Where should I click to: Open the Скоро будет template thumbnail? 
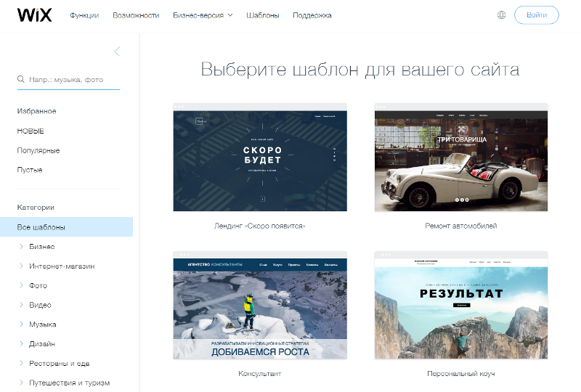260,158
